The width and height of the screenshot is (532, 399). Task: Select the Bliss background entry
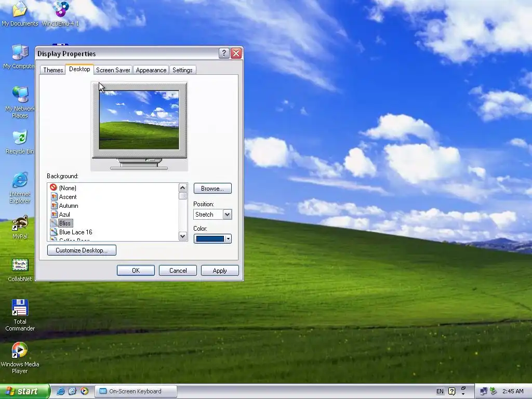(64, 223)
